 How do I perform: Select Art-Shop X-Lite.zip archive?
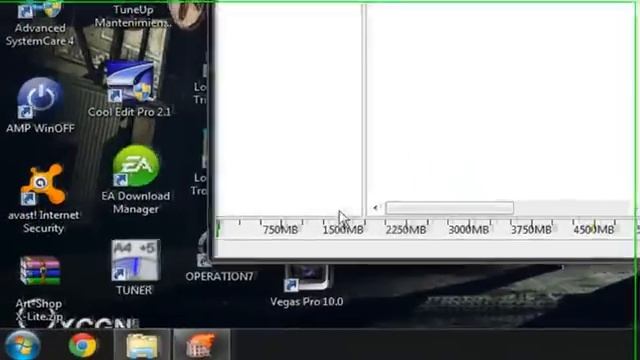(40, 288)
